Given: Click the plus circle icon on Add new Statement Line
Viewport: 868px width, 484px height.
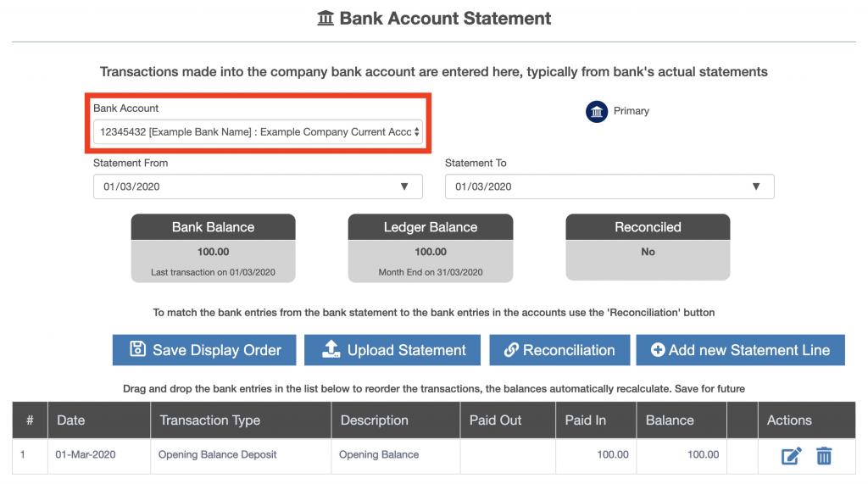Looking at the screenshot, I should point(658,350).
